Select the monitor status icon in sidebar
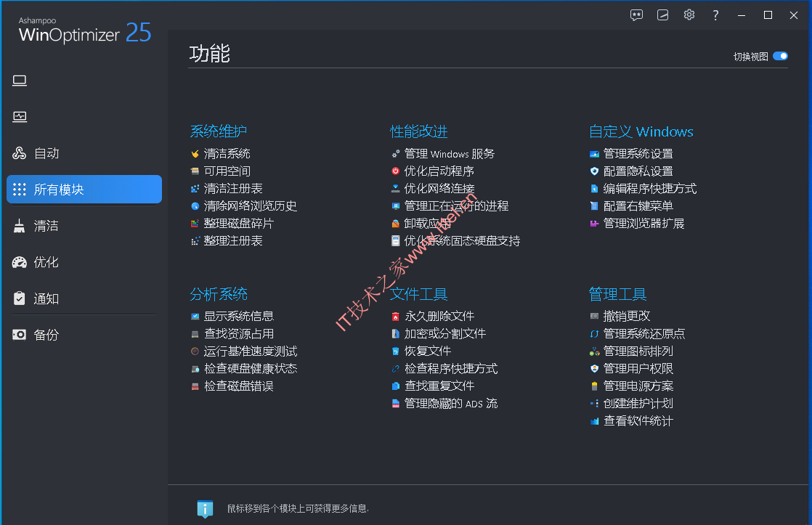The image size is (812, 525). point(20,117)
